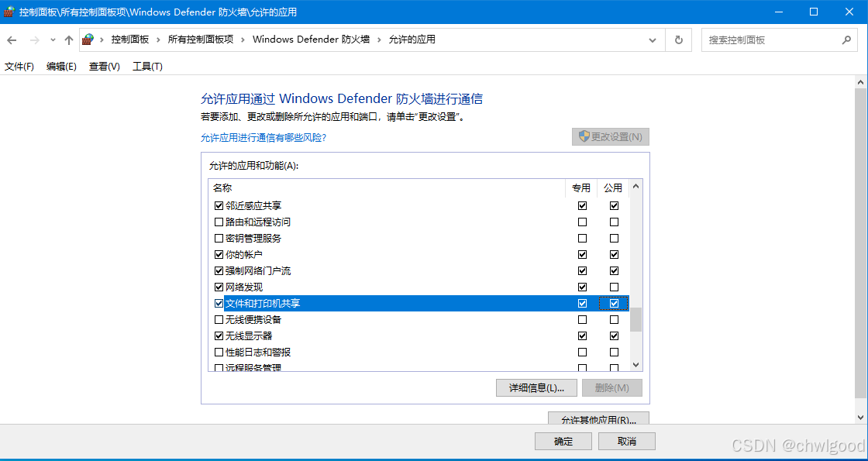Sort by the 名称 column header
Screen dimensions: 868x461
coord(387,188)
